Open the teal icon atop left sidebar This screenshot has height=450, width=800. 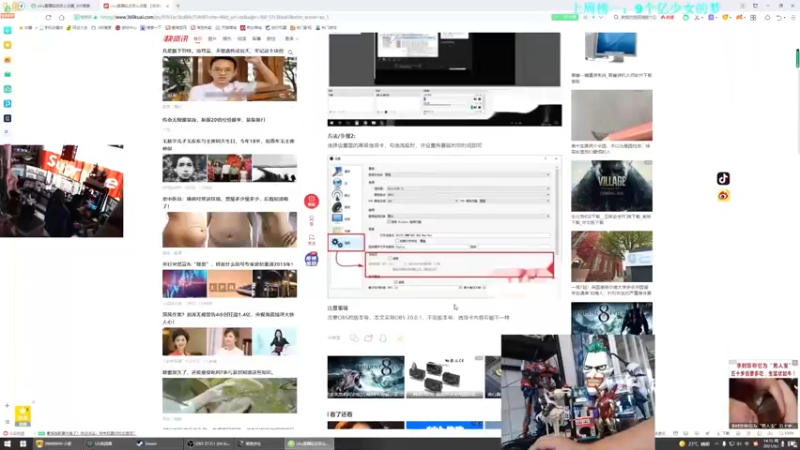pos(7,31)
